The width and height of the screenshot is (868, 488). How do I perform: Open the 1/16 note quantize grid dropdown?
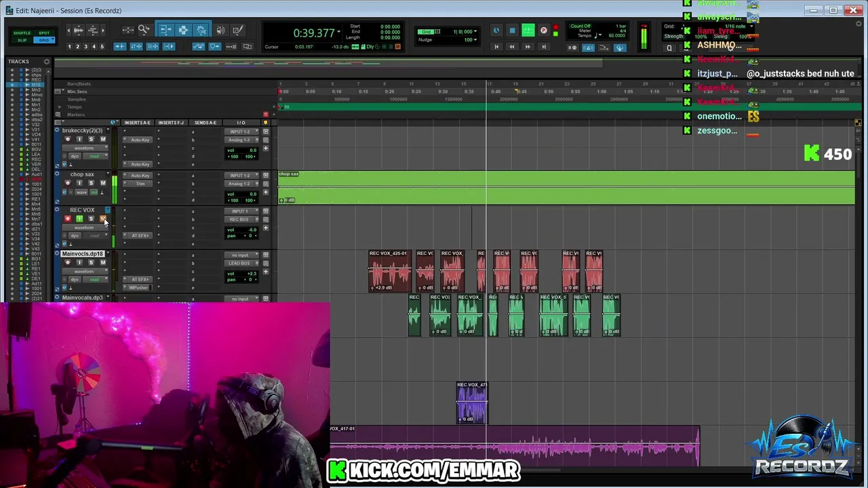tap(751, 26)
